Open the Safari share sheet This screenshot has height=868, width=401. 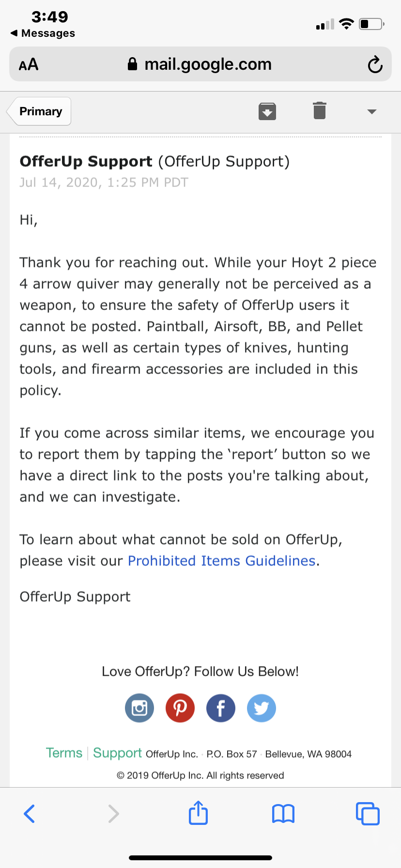pos(198,812)
